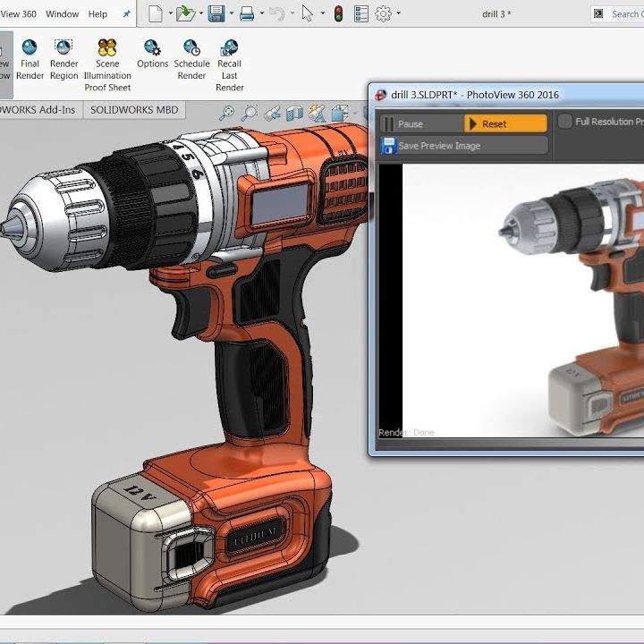Open Scene Illumination Proof Sheet
This screenshot has width=644, height=644.
pyautogui.click(x=107, y=48)
